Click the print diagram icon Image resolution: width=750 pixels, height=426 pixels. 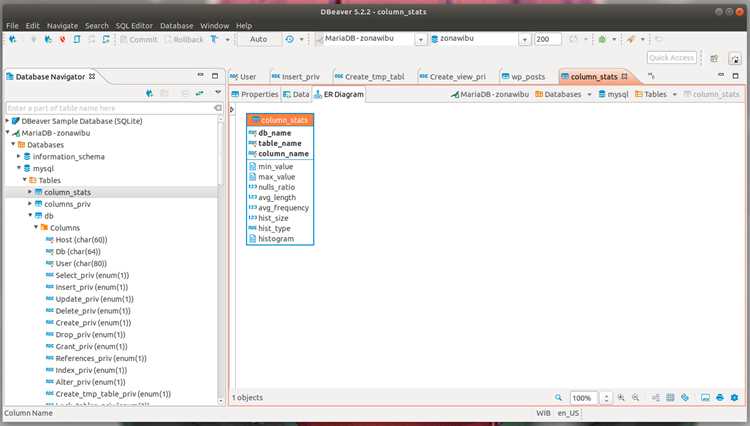click(x=720, y=397)
